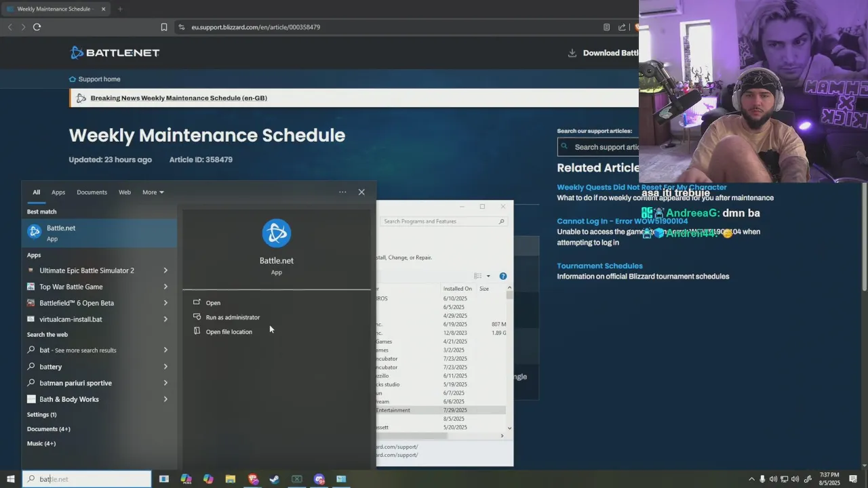The width and height of the screenshot is (868, 488).
Task: Open Microsoft 365 app on taskbar
Action: pos(186,479)
